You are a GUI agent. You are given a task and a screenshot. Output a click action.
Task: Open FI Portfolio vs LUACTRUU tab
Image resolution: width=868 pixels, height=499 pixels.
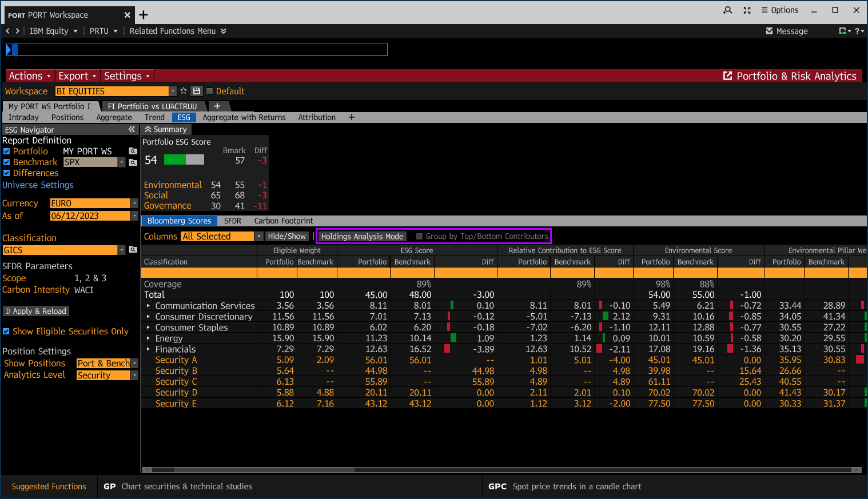point(152,106)
